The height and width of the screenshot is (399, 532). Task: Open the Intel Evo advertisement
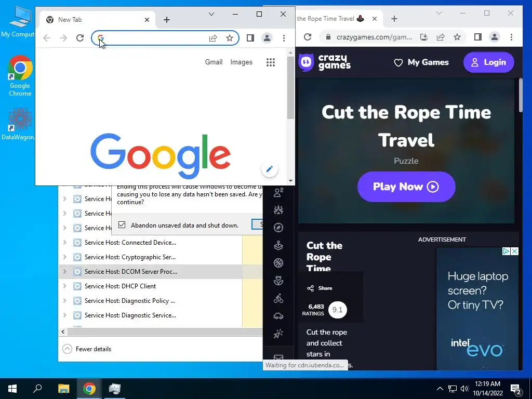tap(477, 309)
